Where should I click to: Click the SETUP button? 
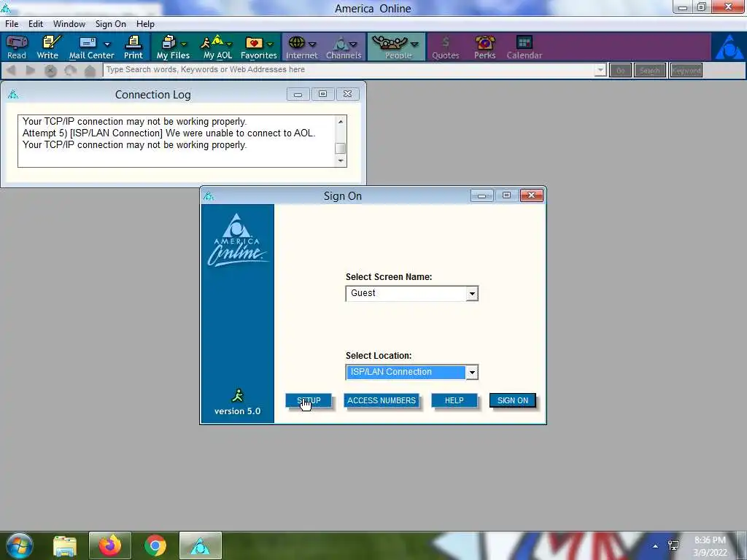(309, 400)
